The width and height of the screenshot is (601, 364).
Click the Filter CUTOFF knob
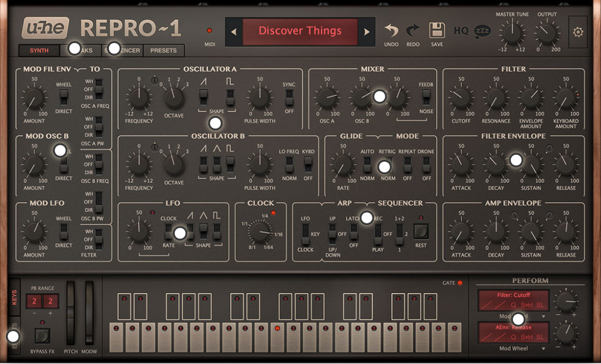461,98
